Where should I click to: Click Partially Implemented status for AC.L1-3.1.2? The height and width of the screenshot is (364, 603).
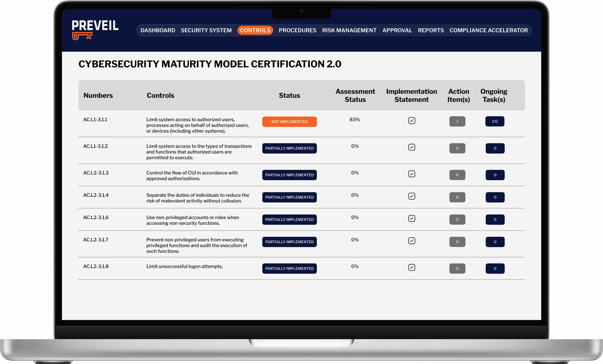coord(289,148)
